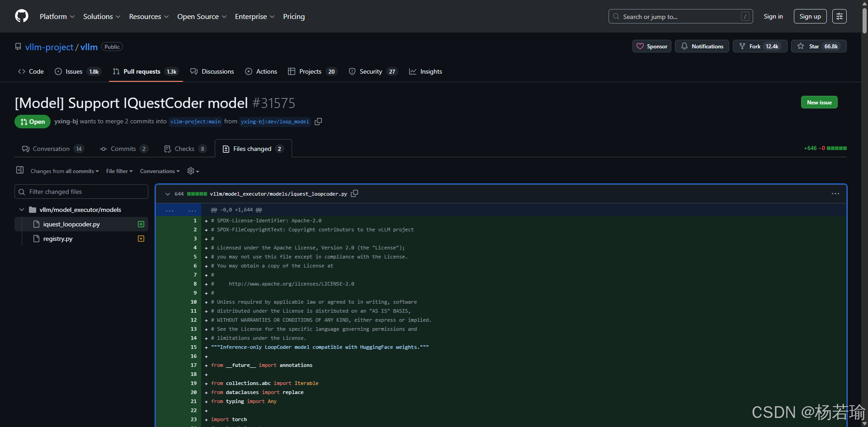
Task: Open the "Changes from all commits" dropdown
Action: point(64,171)
